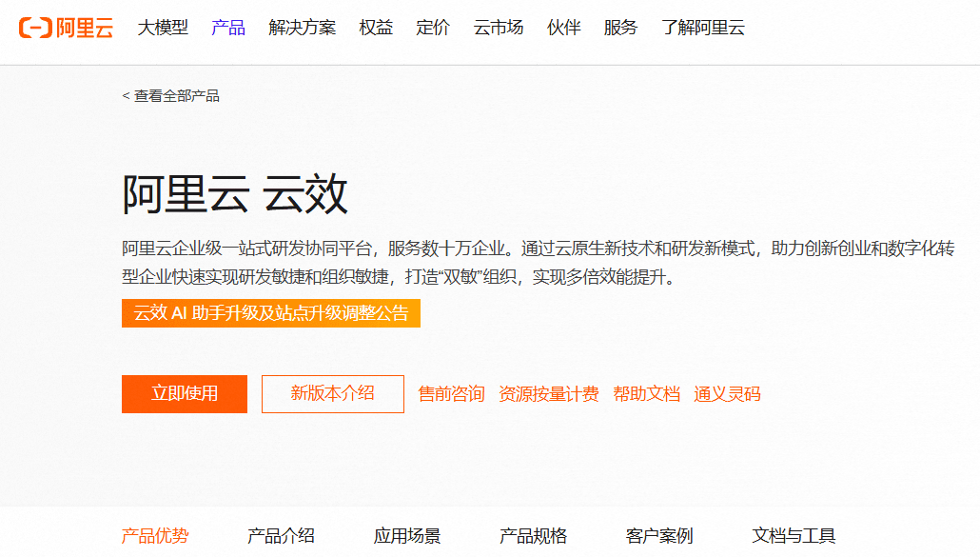This screenshot has width=980, height=557.
Task: Click the 立即使用 button
Action: [185, 394]
